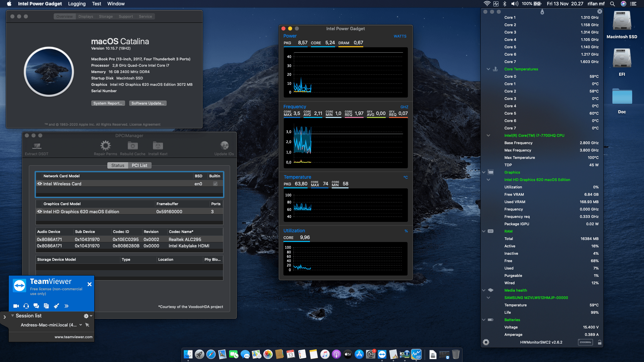Viewport: 644px width, 362px height.
Task: Open HWMonitor preferences gear
Action: pos(486,342)
